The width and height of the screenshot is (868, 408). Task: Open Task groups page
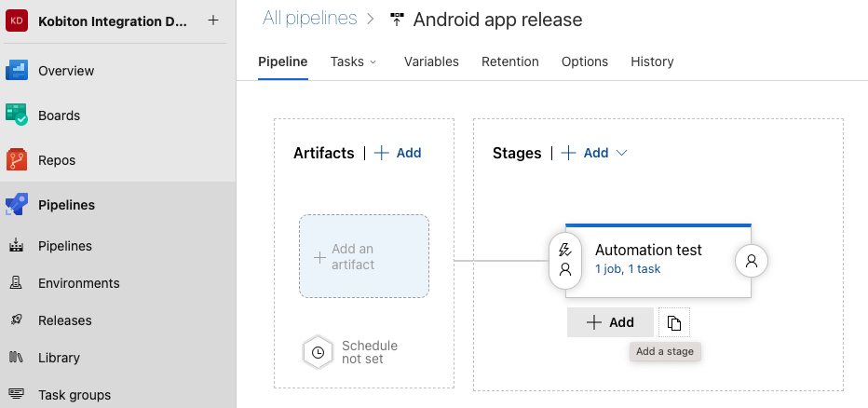(75, 395)
